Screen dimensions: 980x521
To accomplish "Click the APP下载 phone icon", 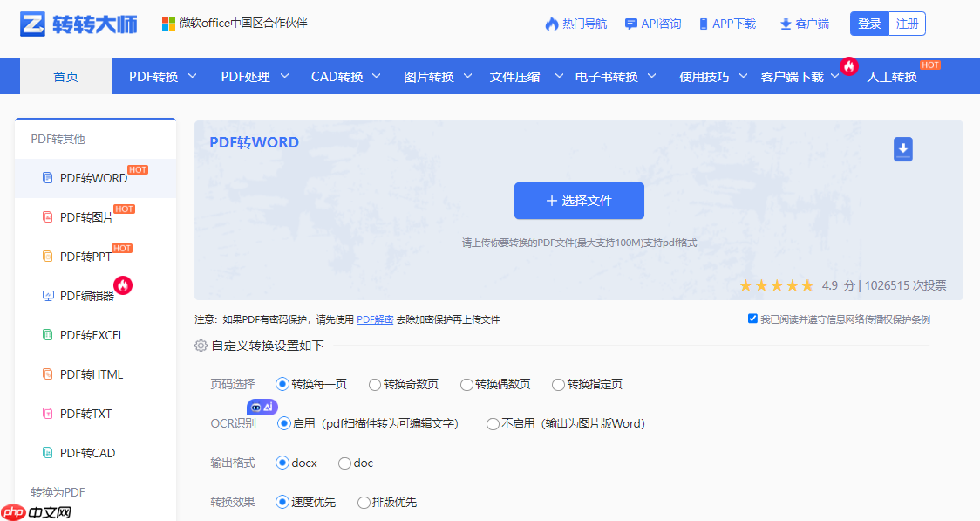I will (703, 24).
